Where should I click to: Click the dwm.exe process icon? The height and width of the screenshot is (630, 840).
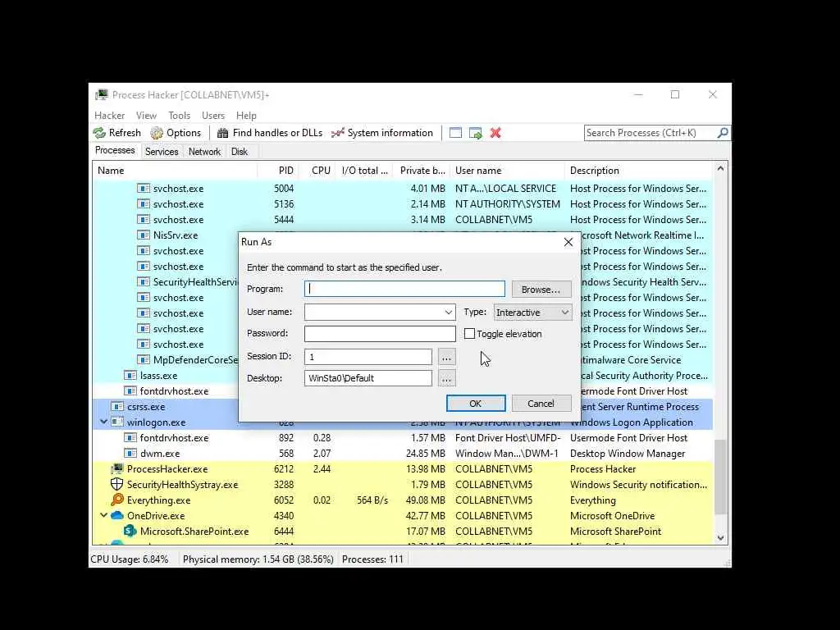[130, 453]
